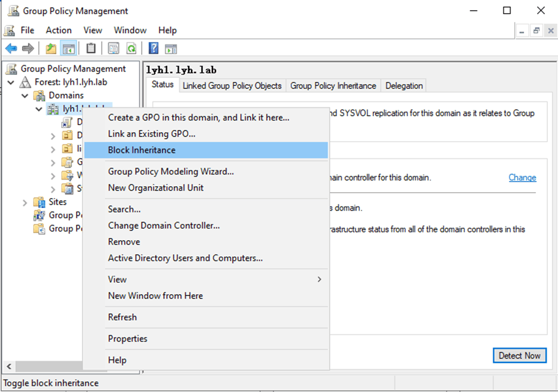Click the app icon in the title bar

[14, 11]
